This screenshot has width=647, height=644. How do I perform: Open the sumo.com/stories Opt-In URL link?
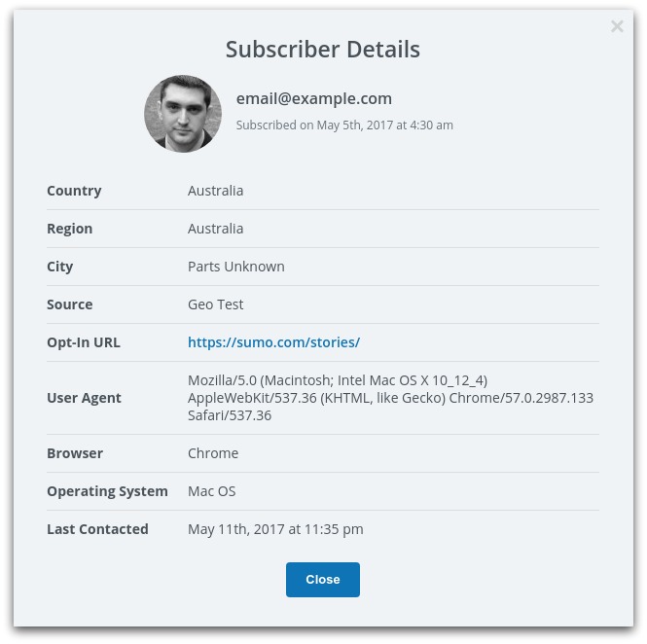273,342
